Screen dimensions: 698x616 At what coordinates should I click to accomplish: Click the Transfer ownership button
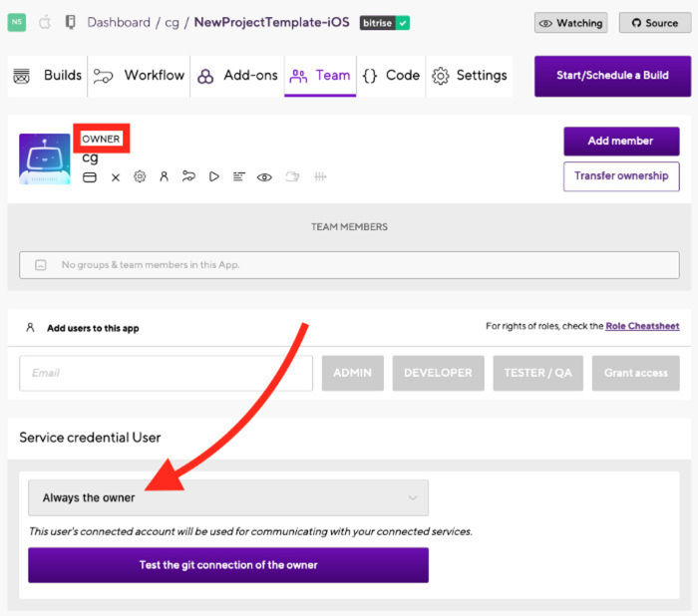point(621,176)
